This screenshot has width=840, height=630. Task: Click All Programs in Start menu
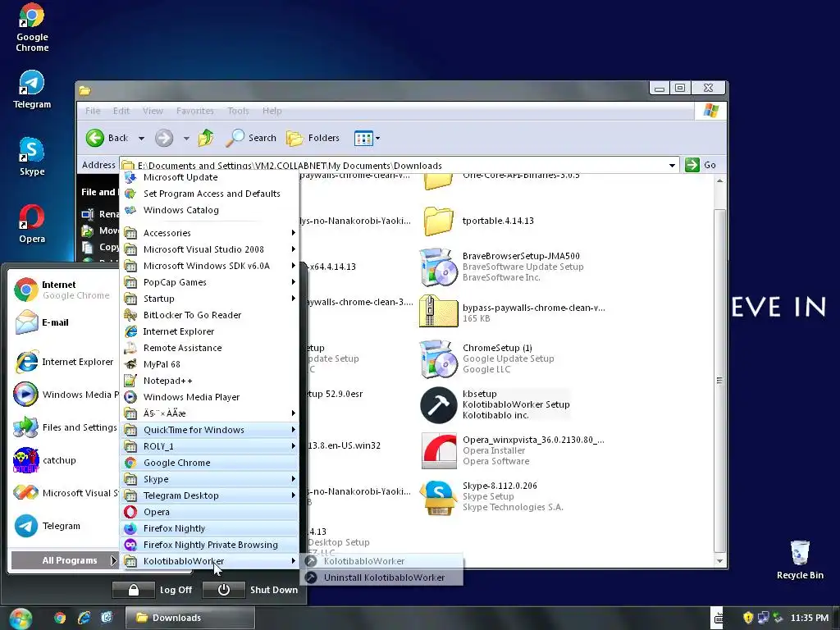[x=64, y=560]
